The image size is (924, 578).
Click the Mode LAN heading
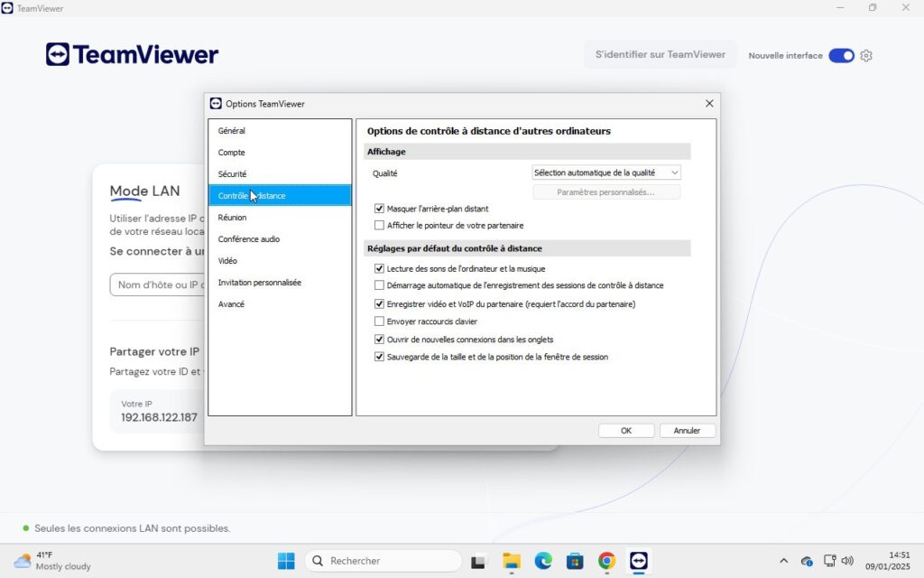[x=145, y=191]
